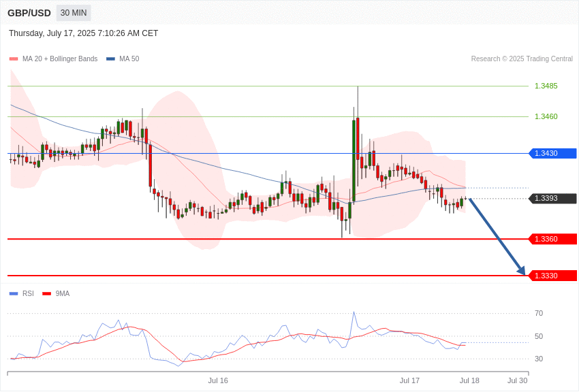The width and height of the screenshot is (579, 392).
Task: Select the 1.3460 resistance level label
Action: pyautogui.click(x=546, y=116)
